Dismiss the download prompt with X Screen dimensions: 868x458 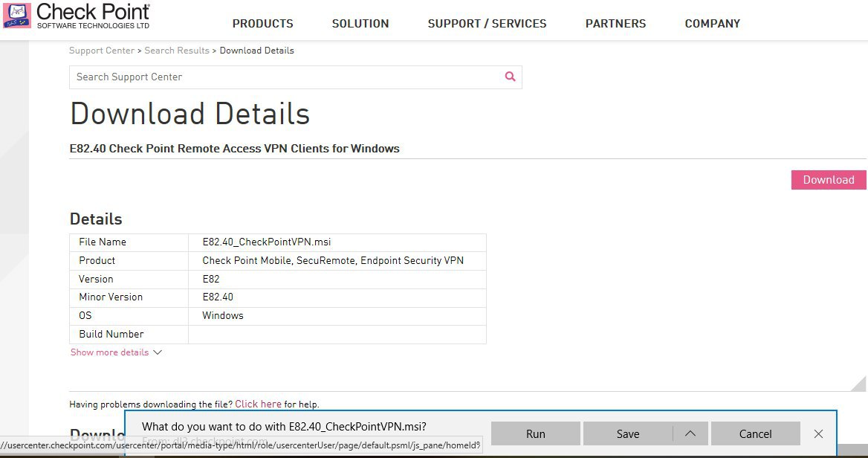818,433
